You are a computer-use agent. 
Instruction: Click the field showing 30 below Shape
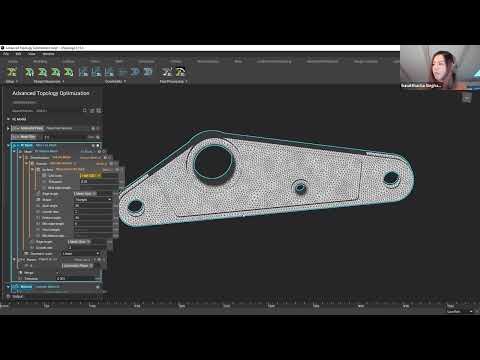93,206
